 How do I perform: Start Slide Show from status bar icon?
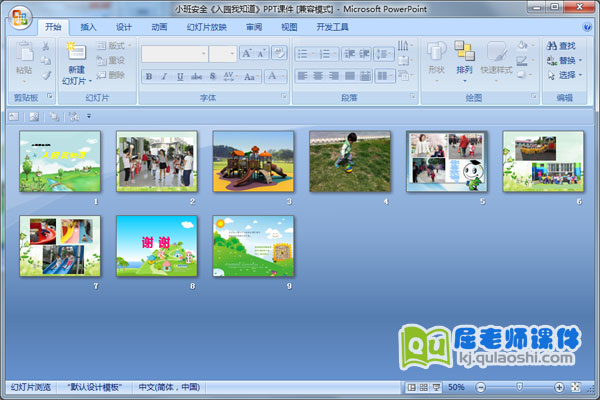coord(436,387)
